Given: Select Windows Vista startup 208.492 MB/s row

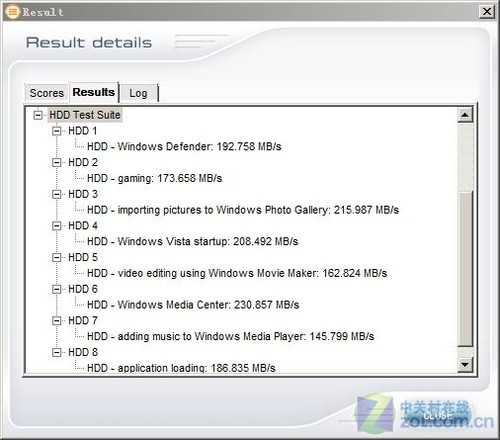Looking at the screenshot, I should [192, 242].
